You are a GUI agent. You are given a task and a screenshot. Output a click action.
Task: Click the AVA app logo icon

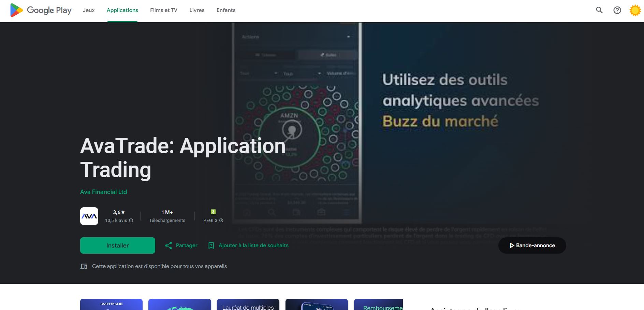(x=89, y=216)
